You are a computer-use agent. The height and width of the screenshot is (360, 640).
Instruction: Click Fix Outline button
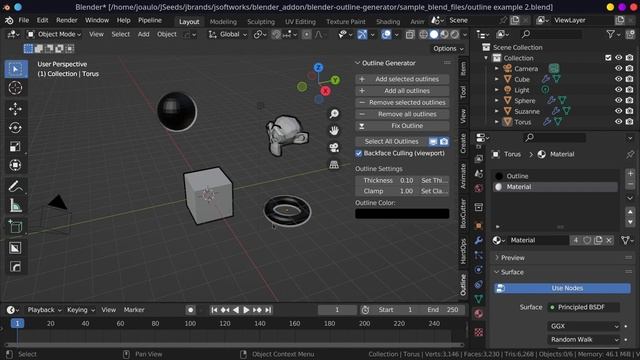click(x=402, y=126)
